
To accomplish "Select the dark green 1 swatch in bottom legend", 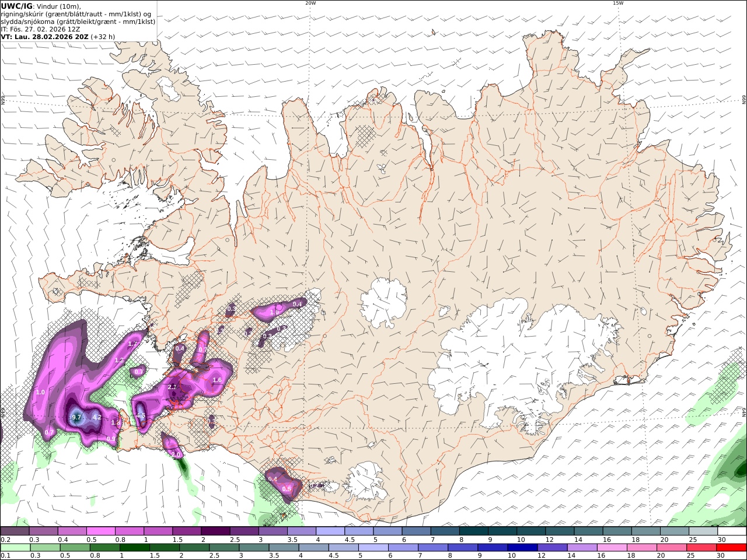I will (x=135, y=548).
